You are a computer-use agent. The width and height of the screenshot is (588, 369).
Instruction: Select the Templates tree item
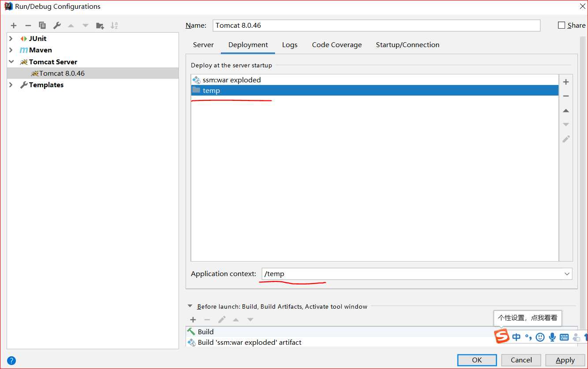click(46, 85)
